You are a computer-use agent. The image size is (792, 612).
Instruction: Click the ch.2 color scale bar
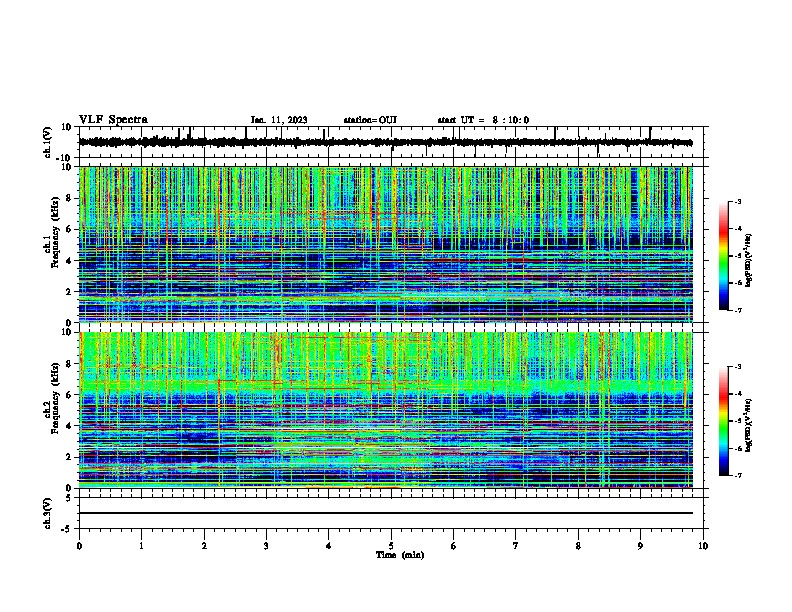click(x=724, y=421)
